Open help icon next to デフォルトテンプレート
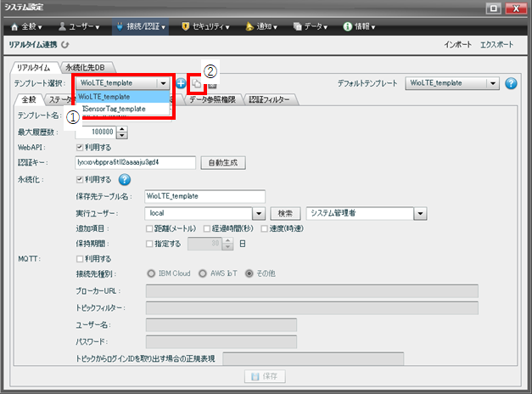Viewport: 532px width, 394px height. click(511, 83)
